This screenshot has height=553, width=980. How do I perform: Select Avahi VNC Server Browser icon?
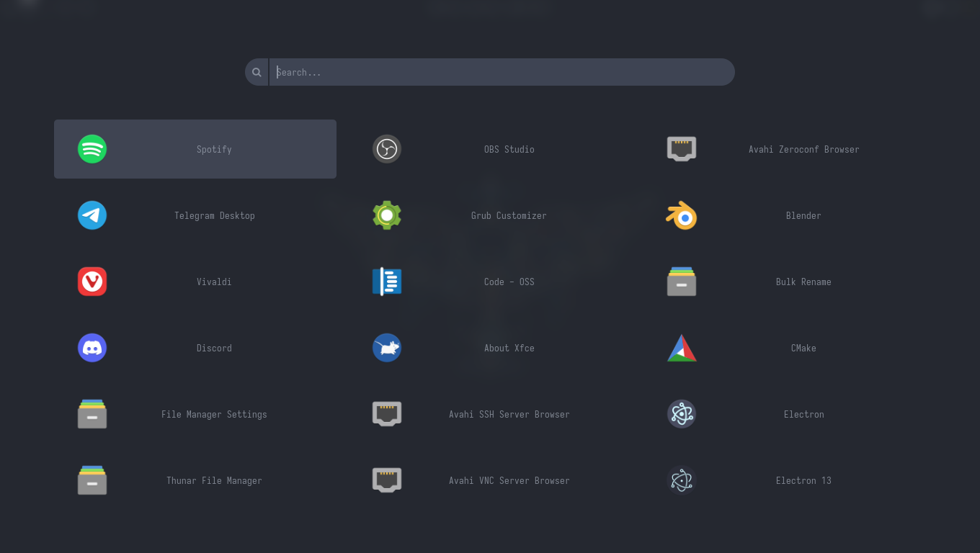pyautogui.click(x=387, y=480)
